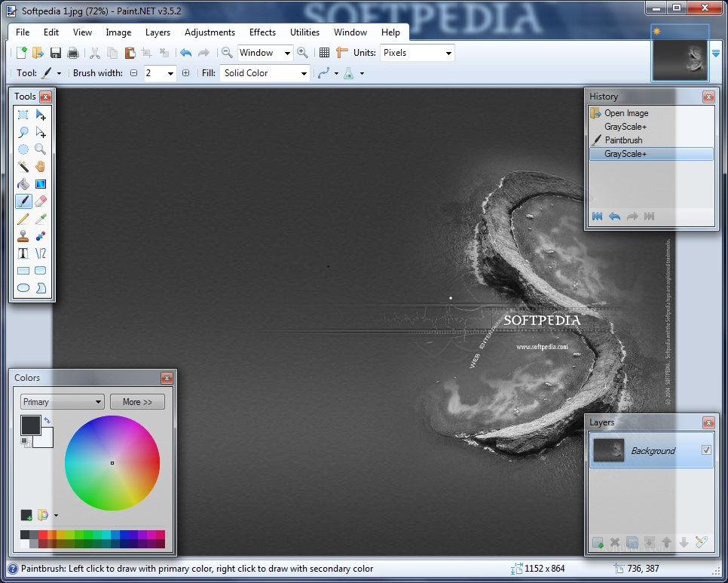Select the Recolor tool
The image size is (728, 583).
point(41,236)
